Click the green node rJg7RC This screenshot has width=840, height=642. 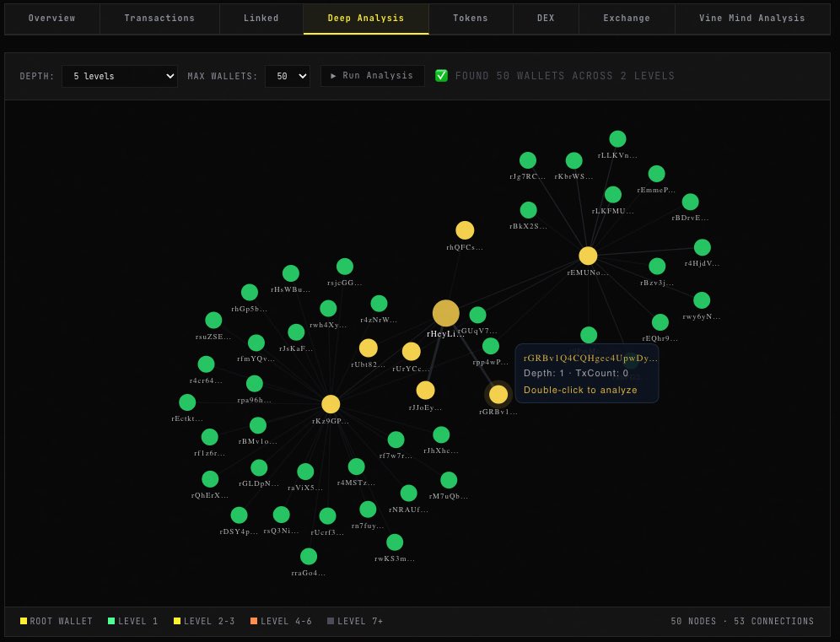528,160
